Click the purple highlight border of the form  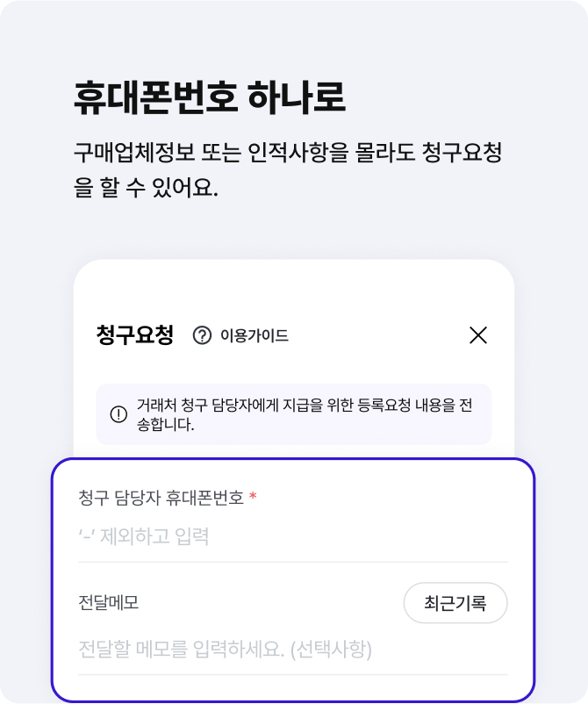[52, 579]
